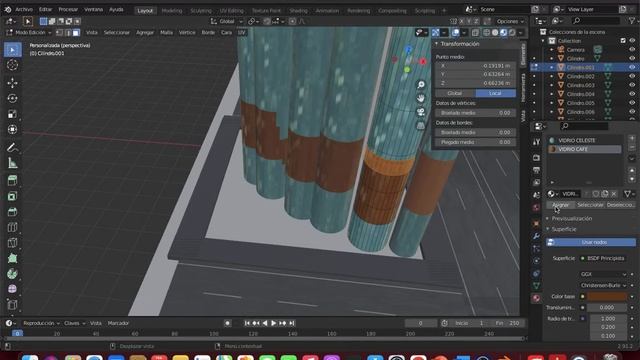Click the viewport zoom magnifier icon
Image resolution: width=640 pixels, height=360 pixels.
click(x=420, y=84)
